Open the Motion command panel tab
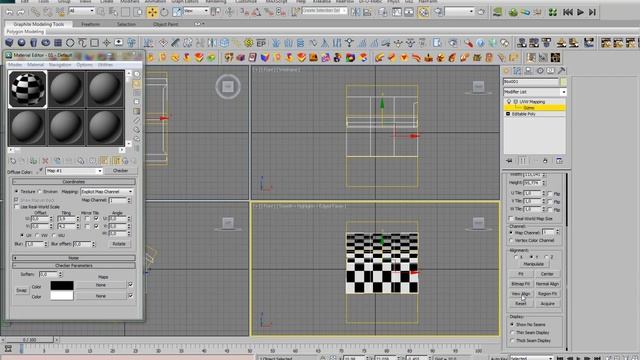The image size is (640, 360). [540, 71]
